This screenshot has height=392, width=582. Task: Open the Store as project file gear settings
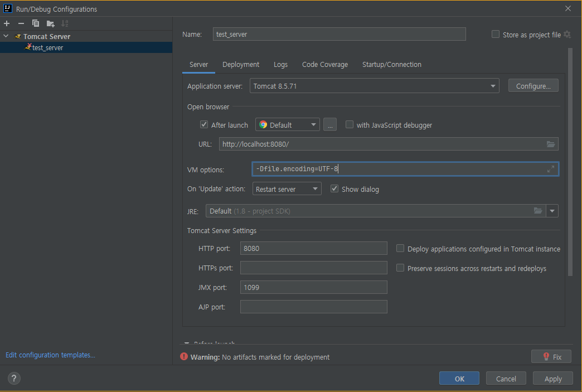click(567, 35)
